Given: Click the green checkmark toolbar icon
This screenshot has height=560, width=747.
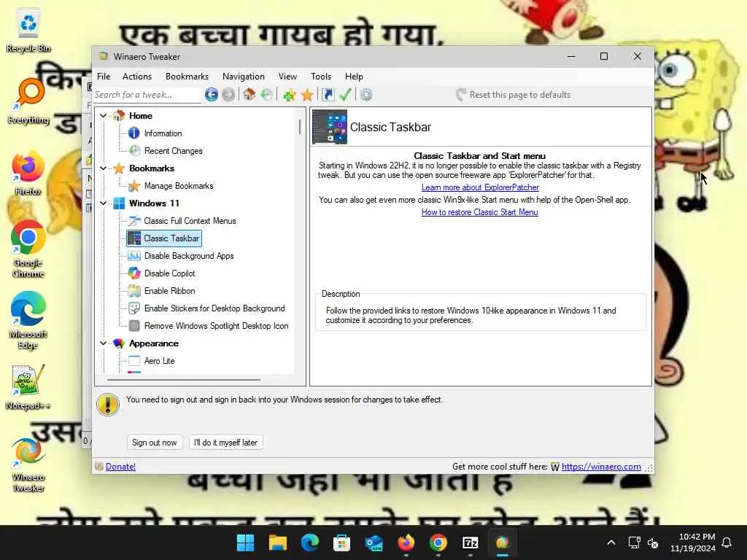Looking at the screenshot, I should pyautogui.click(x=345, y=95).
